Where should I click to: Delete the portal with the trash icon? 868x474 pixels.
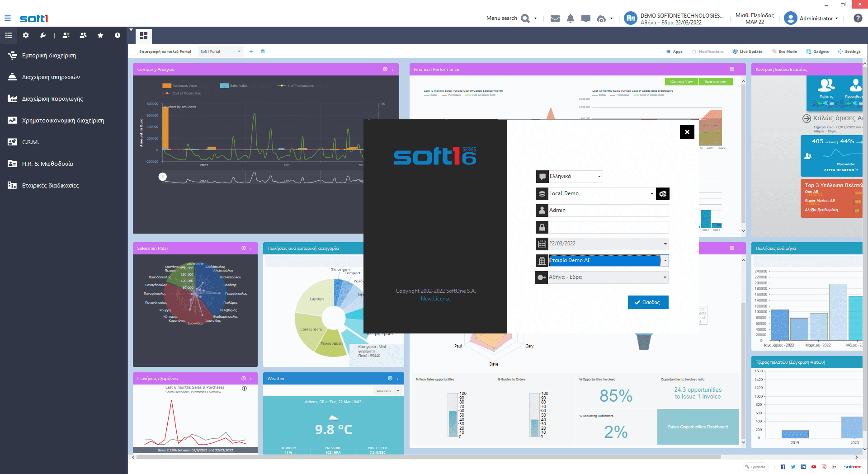point(263,52)
